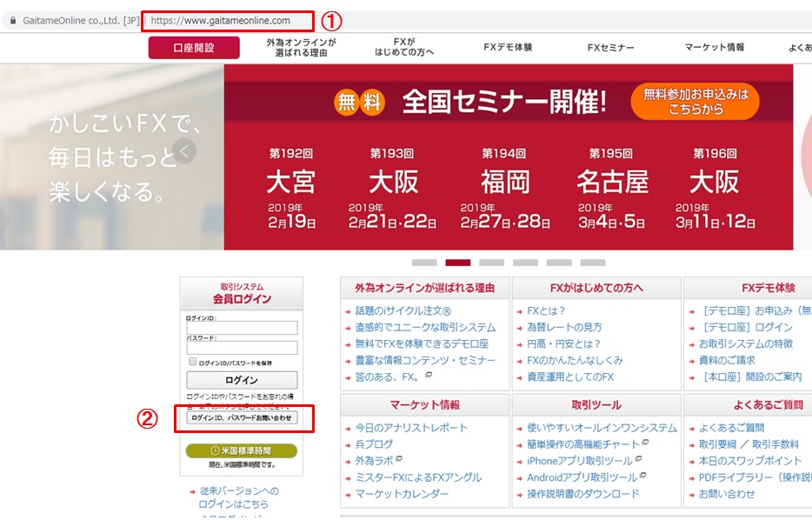
Task: Open the 口座開設 account opening button
Action: [x=194, y=48]
